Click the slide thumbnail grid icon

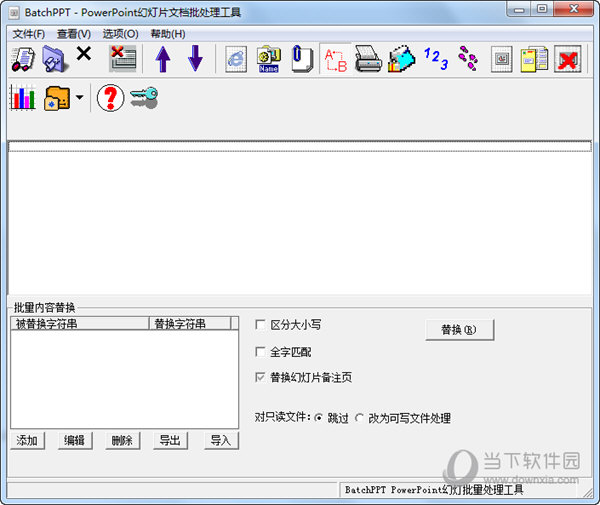(502, 59)
